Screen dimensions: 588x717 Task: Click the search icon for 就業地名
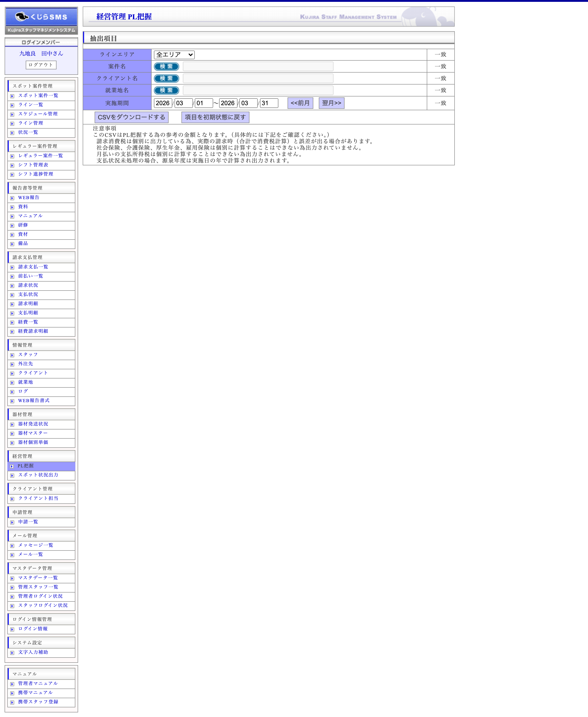pyautogui.click(x=166, y=90)
